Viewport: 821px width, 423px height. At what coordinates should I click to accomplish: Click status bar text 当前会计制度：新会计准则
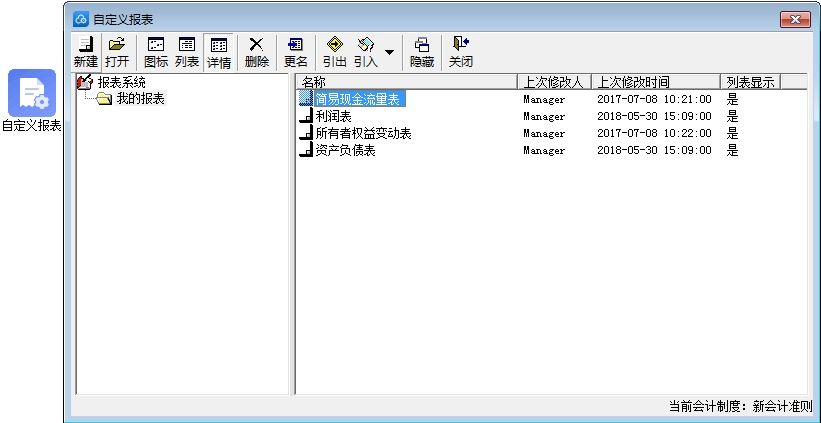point(740,406)
